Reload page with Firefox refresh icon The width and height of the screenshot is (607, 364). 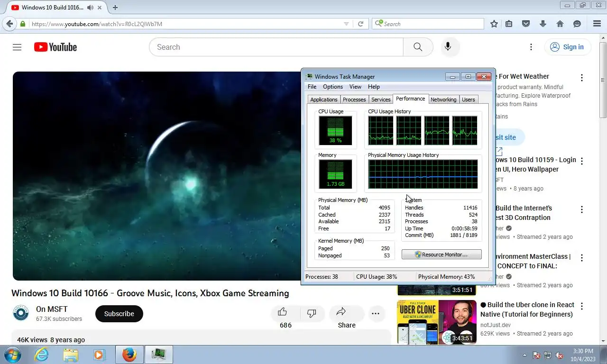360,24
